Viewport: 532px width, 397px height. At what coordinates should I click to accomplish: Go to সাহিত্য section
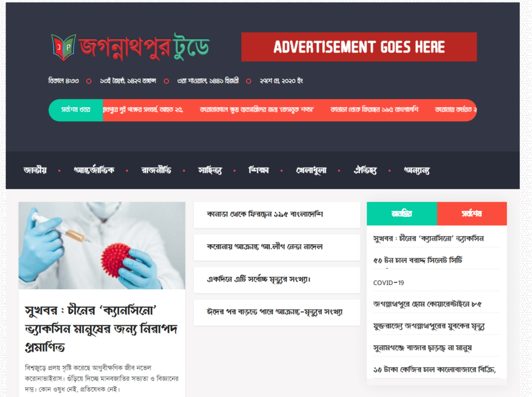pos(210,170)
